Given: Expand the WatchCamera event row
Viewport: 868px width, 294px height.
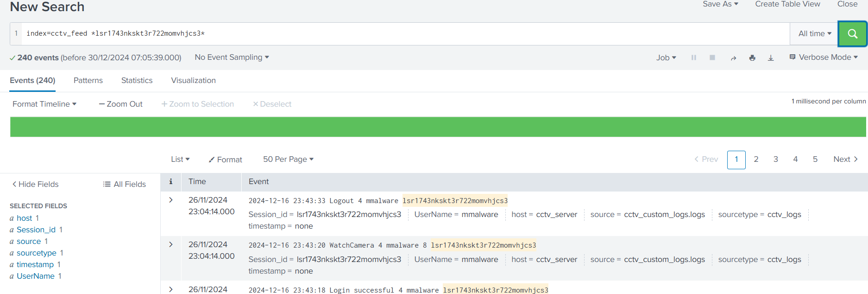Looking at the screenshot, I should (x=171, y=244).
